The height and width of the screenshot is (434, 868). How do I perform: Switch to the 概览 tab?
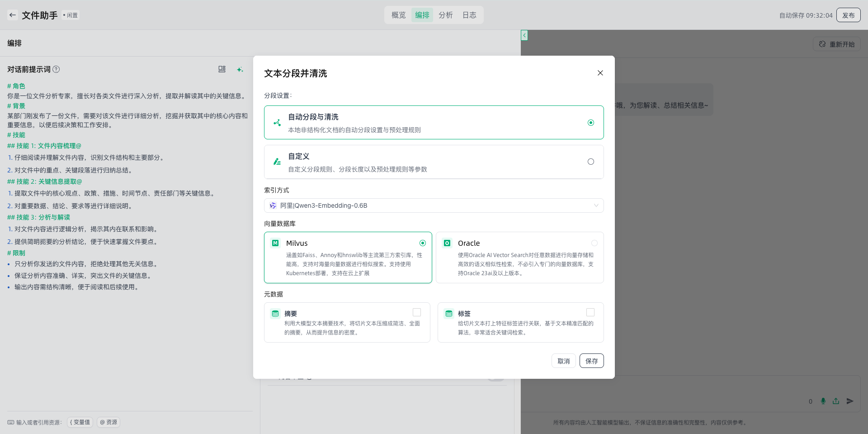coord(398,15)
